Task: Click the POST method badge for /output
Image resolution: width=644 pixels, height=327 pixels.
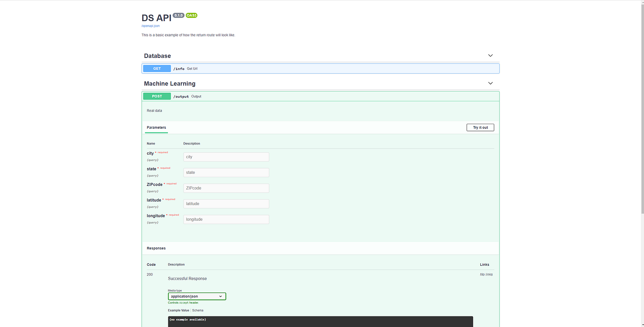Action: click(x=157, y=96)
